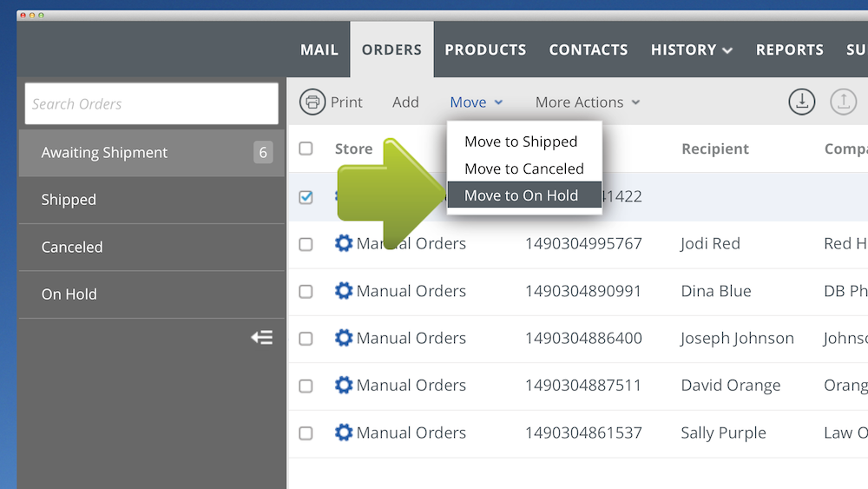This screenshot has width=868, height=489.
Task: Check the box for David Orange's order
Action: coord(306,386)
